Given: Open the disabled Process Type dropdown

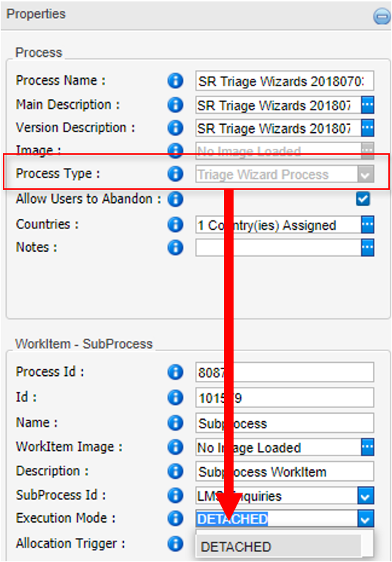Looking at the screenshot, I should click(285, 174).
